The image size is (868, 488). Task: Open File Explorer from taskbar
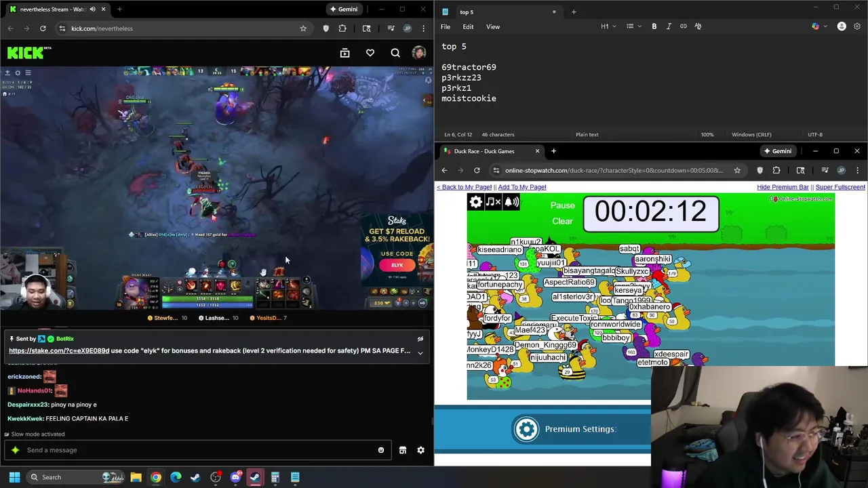(136, 477)
